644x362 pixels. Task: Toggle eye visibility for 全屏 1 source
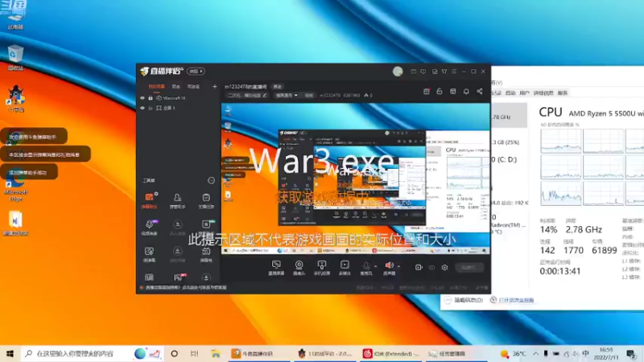(142, 108)
